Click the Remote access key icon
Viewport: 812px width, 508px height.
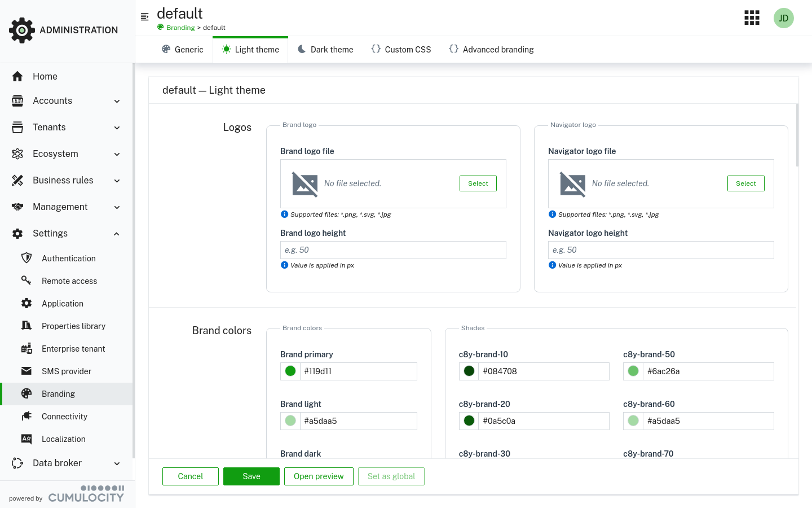pyautogui.click(x=26, y=281)
